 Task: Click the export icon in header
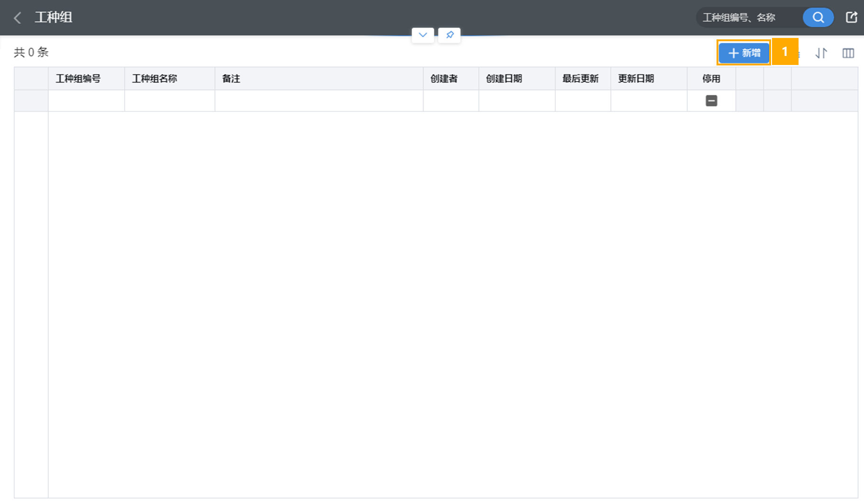pos(851,18)
